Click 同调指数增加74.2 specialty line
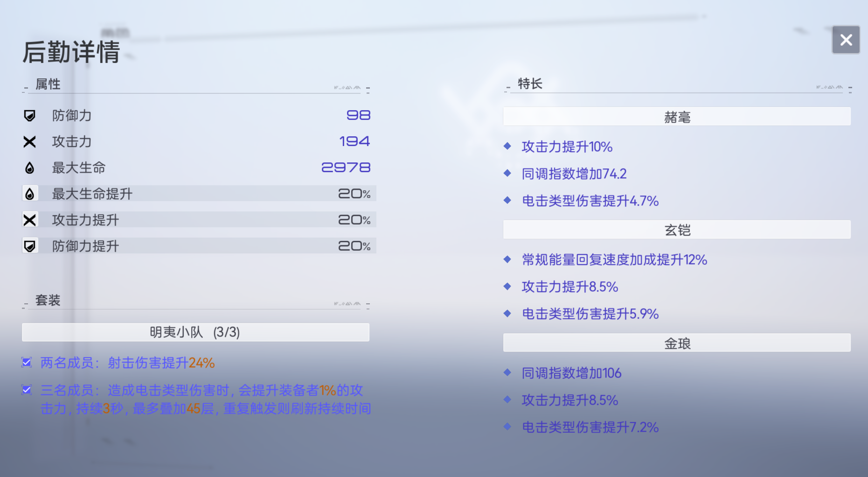The image size is (868, 477). (x=574, y=174)
